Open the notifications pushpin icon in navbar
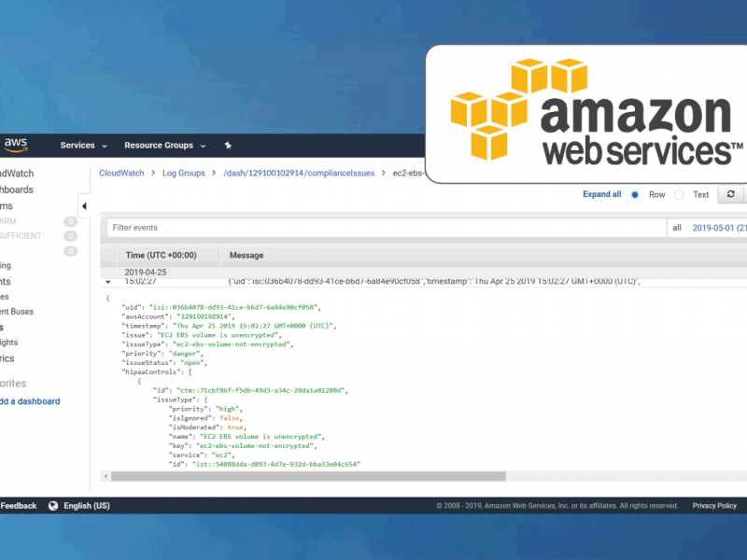This screenshot has width=747, height=560. [x=228, y=146]
